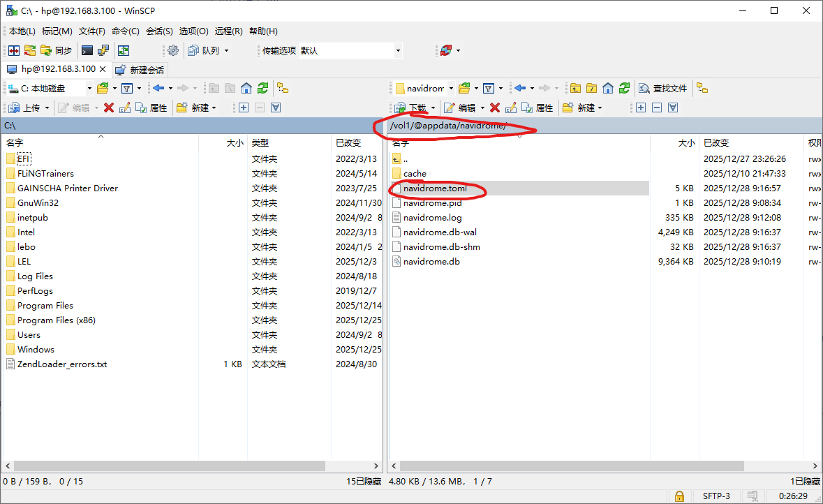This screenshot has height=504, width=823.
Task: Toggle the local directory tree icon
Action: click(x=283, y=88)
